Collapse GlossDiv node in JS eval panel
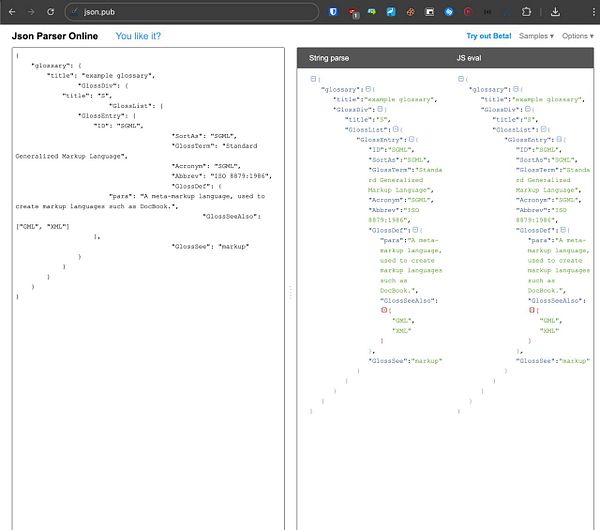This screenshot has width=600, height=530. click(526, 109)
